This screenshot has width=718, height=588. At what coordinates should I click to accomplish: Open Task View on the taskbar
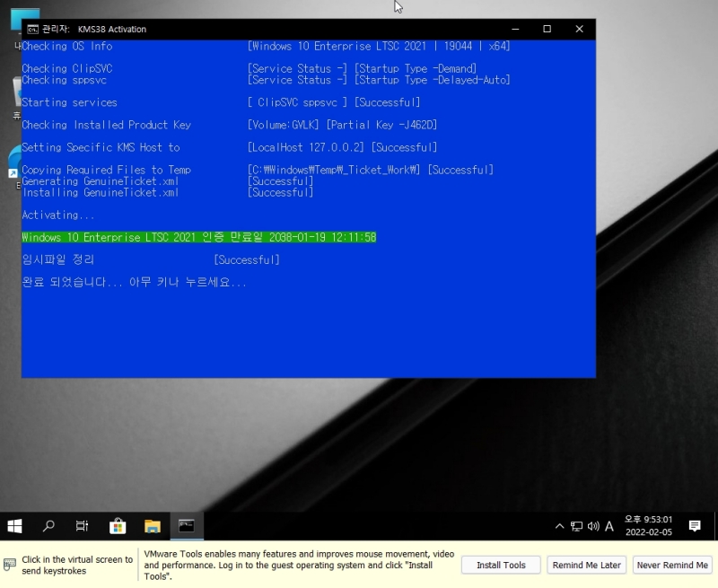[x=82, y=526]
